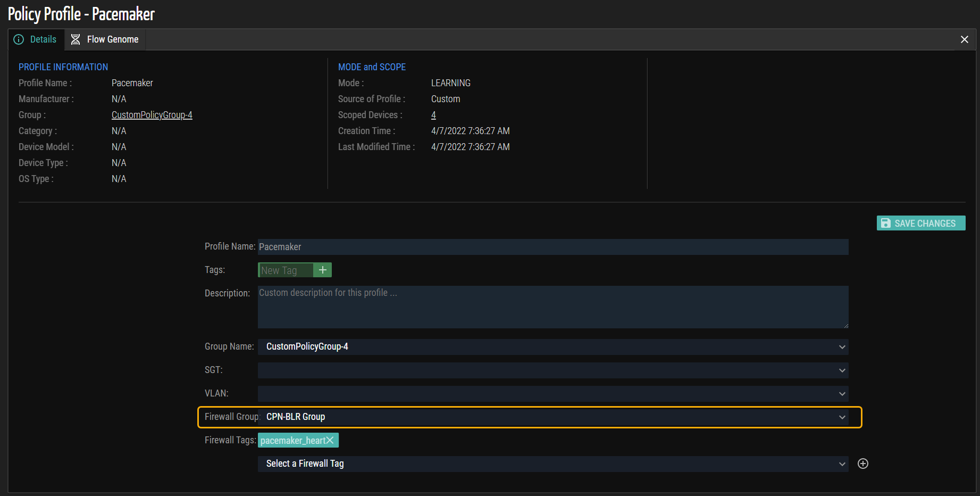Click the Details info icon
Viewport: 980px width, 496px height.
point(19,39)
